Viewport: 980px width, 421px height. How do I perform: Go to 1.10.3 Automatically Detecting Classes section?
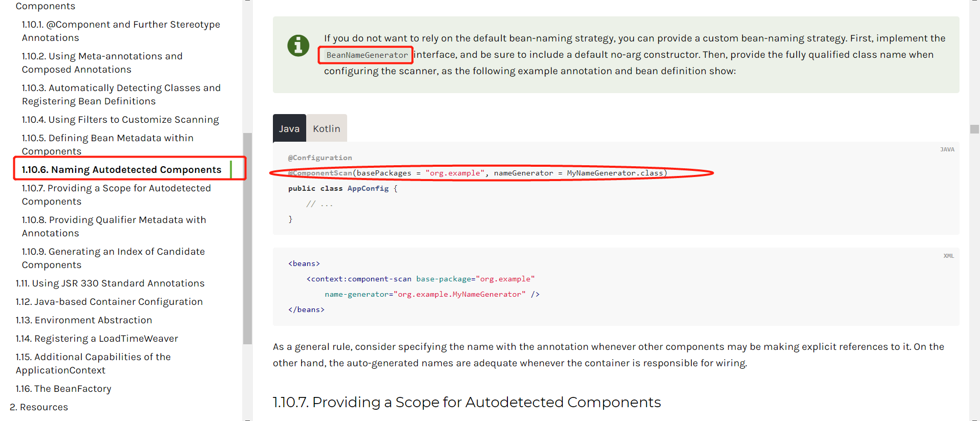121,95
